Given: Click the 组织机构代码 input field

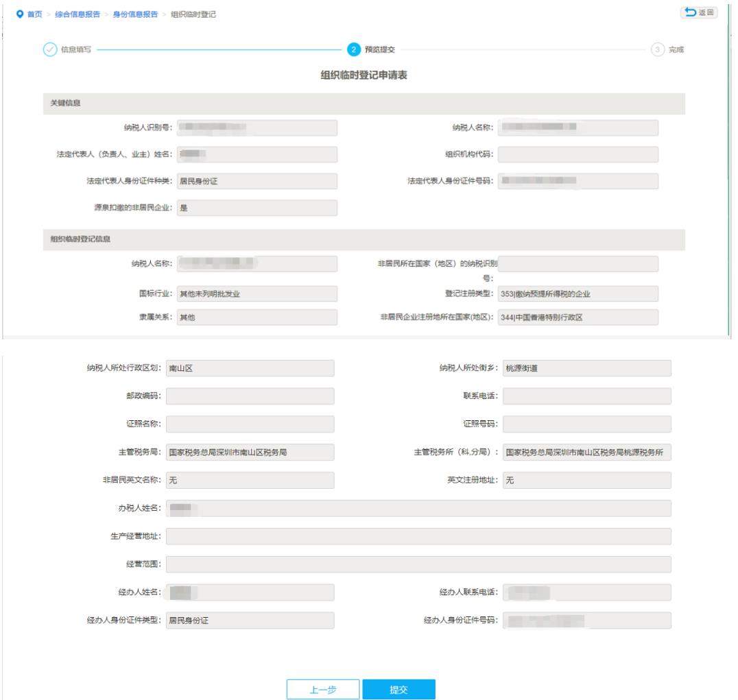Looking at the screenshot, I should 577,154.
